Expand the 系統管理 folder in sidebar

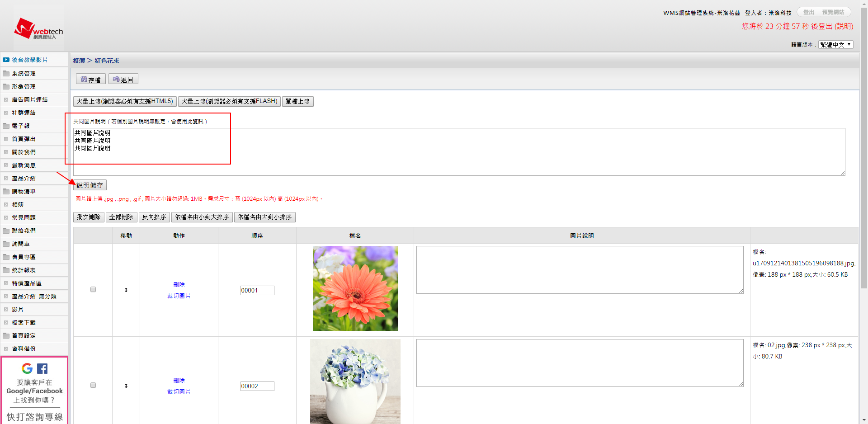click(6, 73)
